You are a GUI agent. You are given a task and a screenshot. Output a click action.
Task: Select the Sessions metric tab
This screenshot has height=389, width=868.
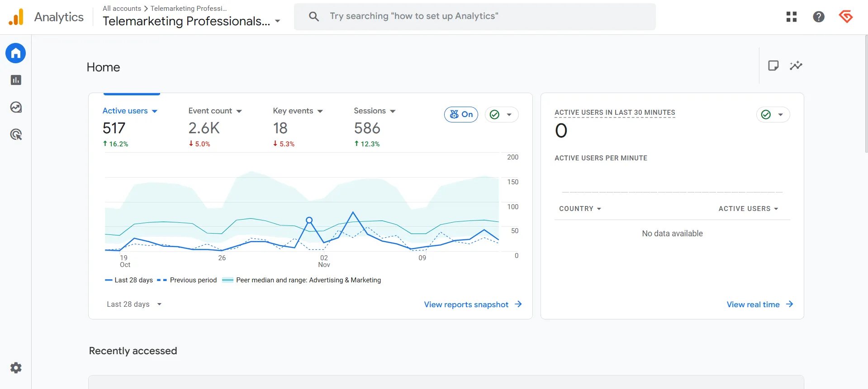point(374,111)
